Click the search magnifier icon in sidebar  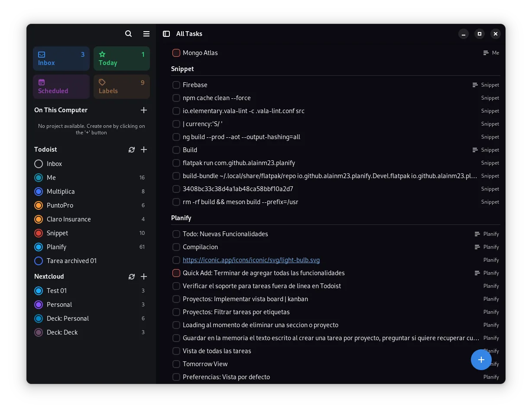point(128,34)
